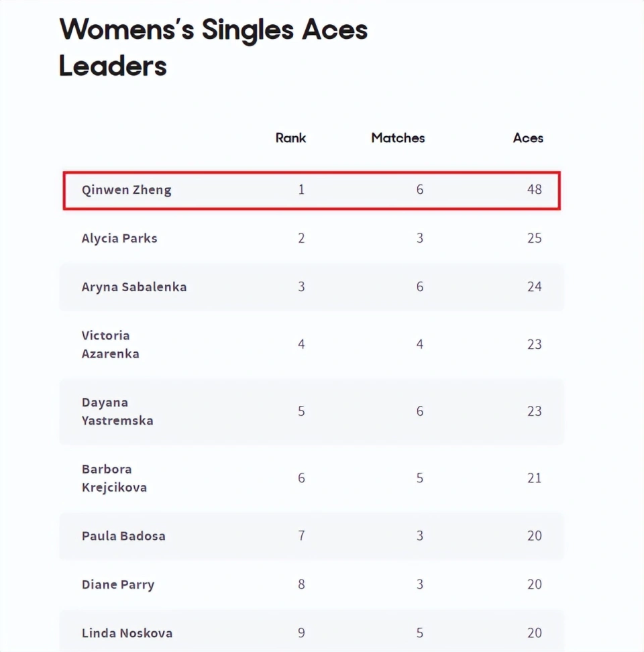The height and width of the screenshot is (652, 644).
Task: Open Alycia Parks player link
Action: [x=119, y=238]
